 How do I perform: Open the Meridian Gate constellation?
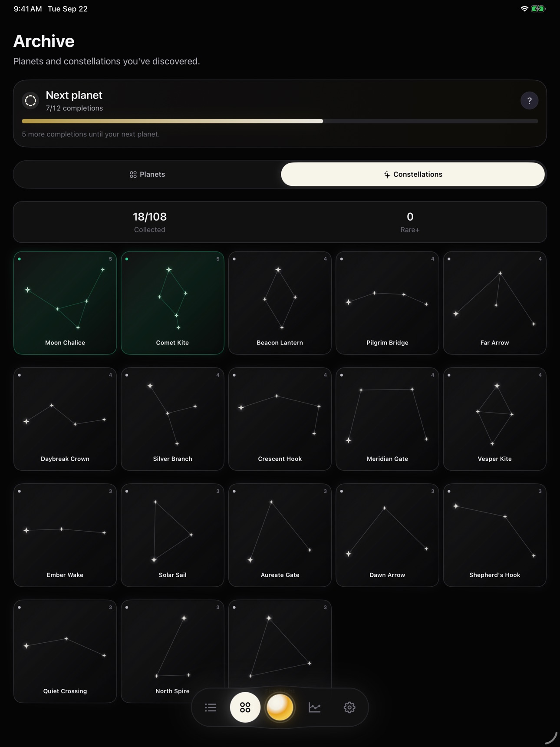[x=387, y=419]
